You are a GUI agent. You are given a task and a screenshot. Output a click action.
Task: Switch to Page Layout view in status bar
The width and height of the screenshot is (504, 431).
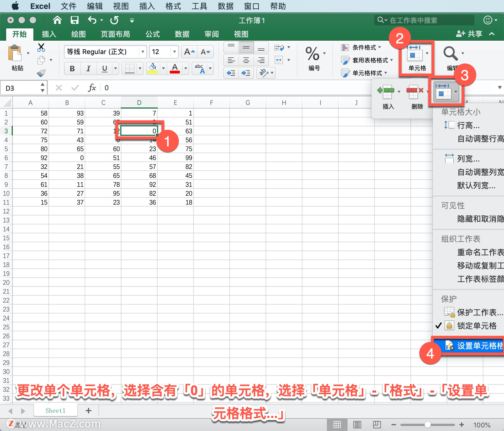click(x=357, y=425)
